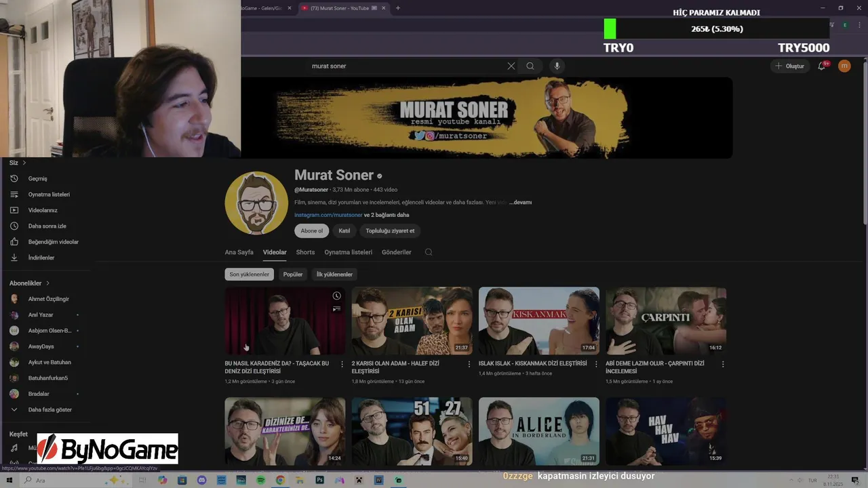Screen dimensions: 868x488
Task: Open Windows Start menu
Action: point(9,480)
